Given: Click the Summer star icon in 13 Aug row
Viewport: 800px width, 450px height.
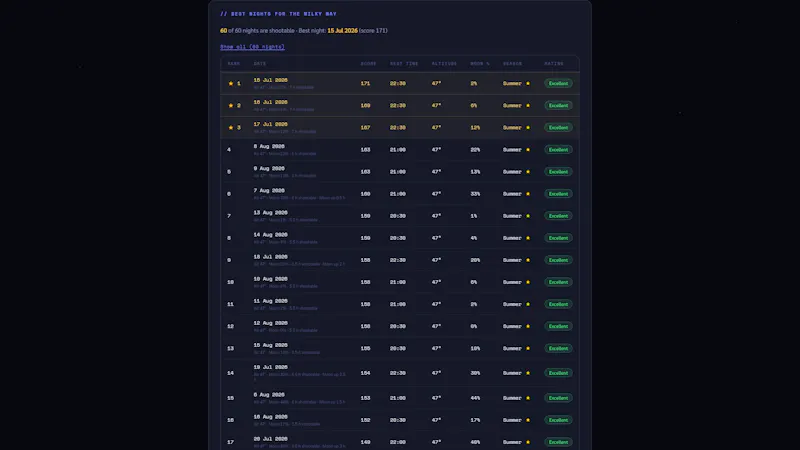Looking at the screenshot, I should 528,216.
